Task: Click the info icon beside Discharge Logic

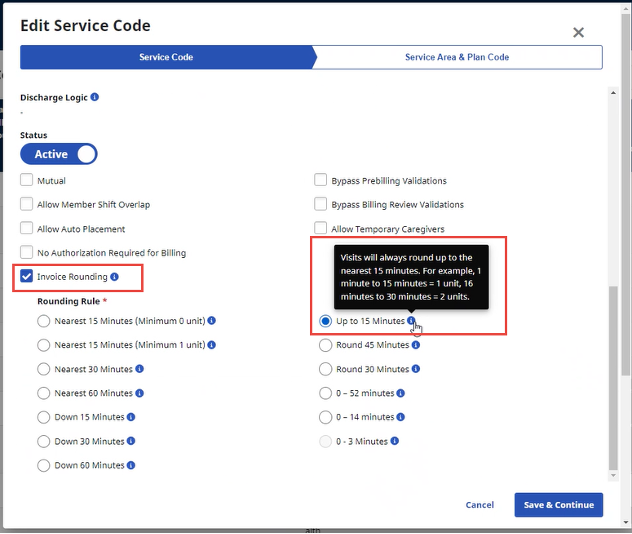Action: pyautogui.click(x=95, y=98)
